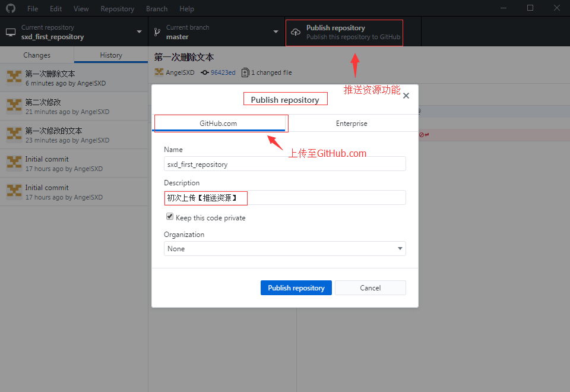
Task: Select commit '第一次修改的文本' from 23 minutes ago
Action: click(x=74, y=135)
